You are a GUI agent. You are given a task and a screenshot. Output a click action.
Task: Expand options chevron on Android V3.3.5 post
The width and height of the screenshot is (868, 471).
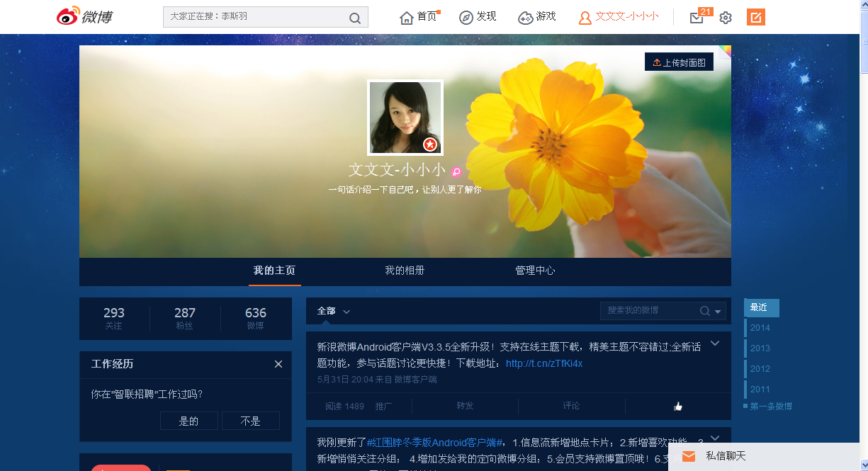pos(715,344)
